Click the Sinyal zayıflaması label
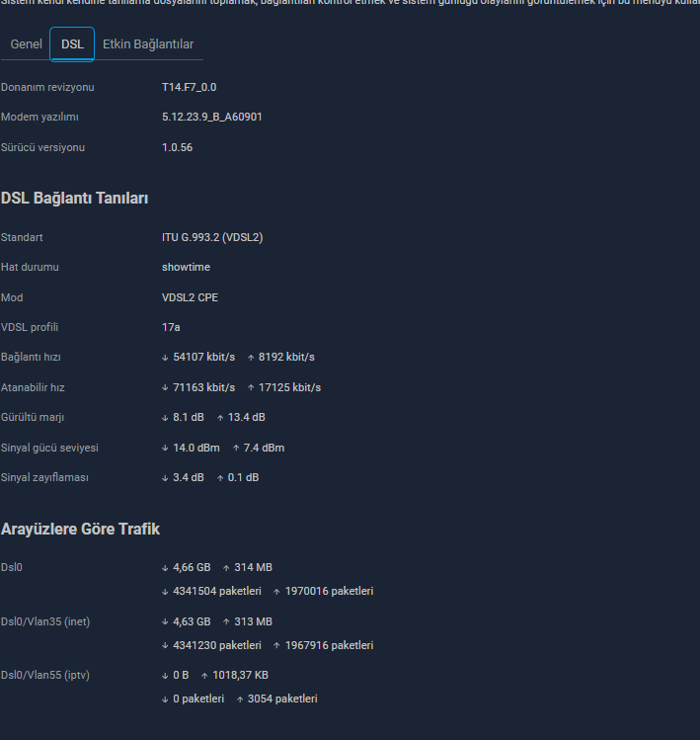The height and width of the screenshot is (740, 700). tap(44, 478)
